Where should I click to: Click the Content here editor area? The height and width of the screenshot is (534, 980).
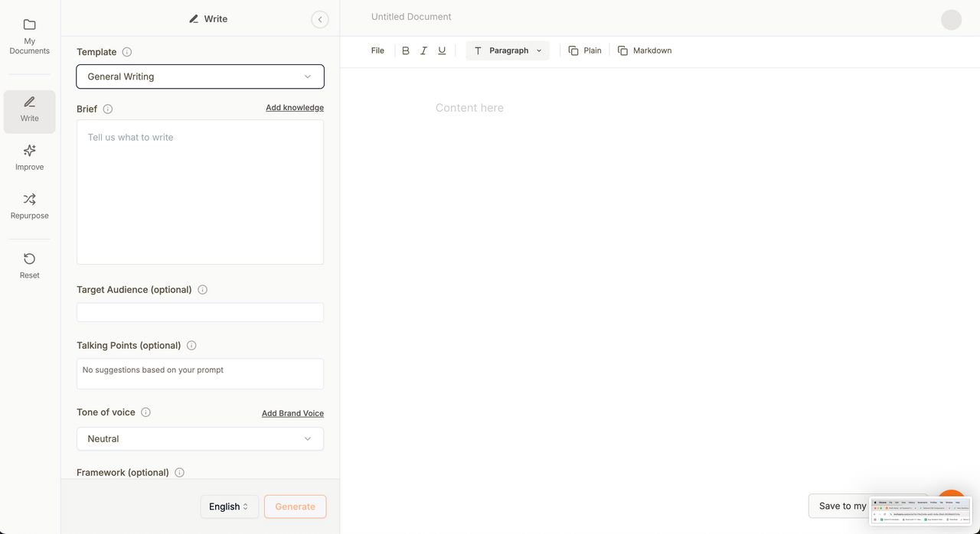point(469,108)
